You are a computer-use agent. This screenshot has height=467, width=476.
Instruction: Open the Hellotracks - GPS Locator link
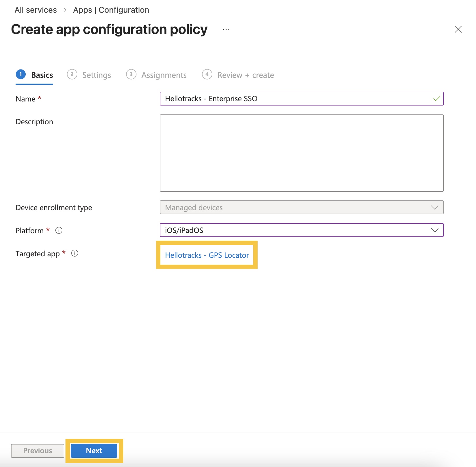(x=207, y=255)
